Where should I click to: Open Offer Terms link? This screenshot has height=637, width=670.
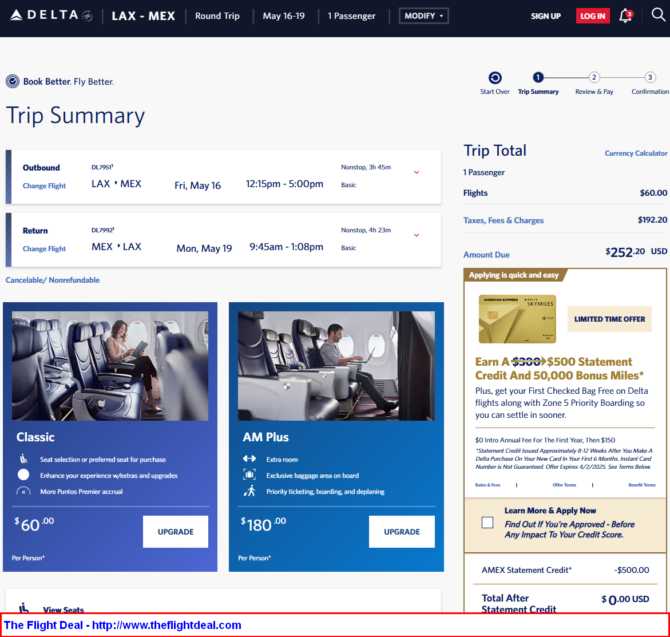pos(564,485)
